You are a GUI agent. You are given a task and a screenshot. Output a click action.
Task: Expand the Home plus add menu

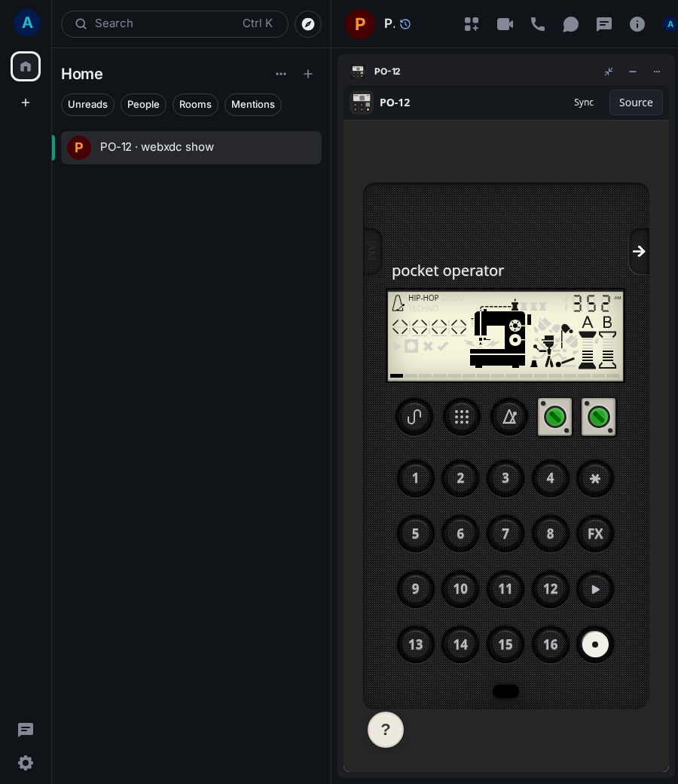tap(308, 74)
